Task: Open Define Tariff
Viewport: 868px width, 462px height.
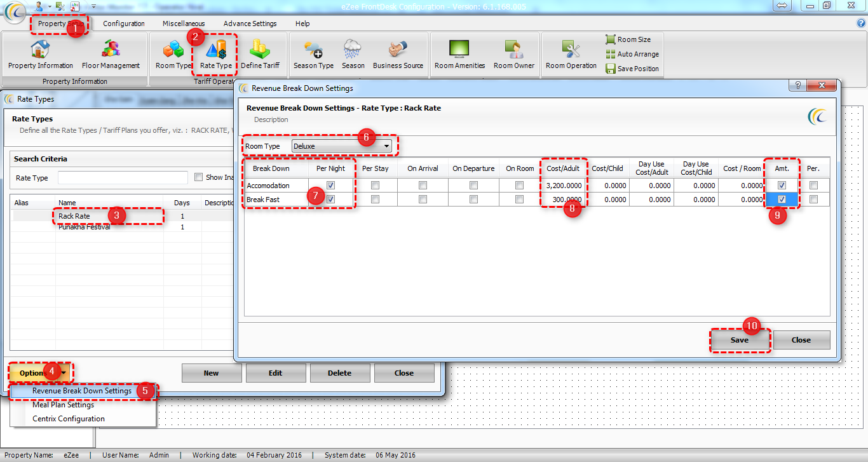Action: pyautogui.click(x=260, y=55)
